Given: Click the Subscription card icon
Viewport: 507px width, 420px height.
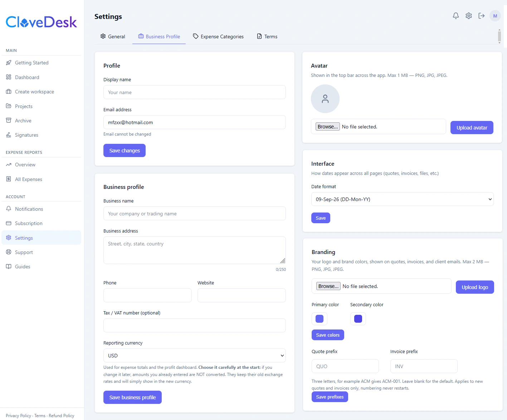Looking at the screenshot, I should point(9,223).
